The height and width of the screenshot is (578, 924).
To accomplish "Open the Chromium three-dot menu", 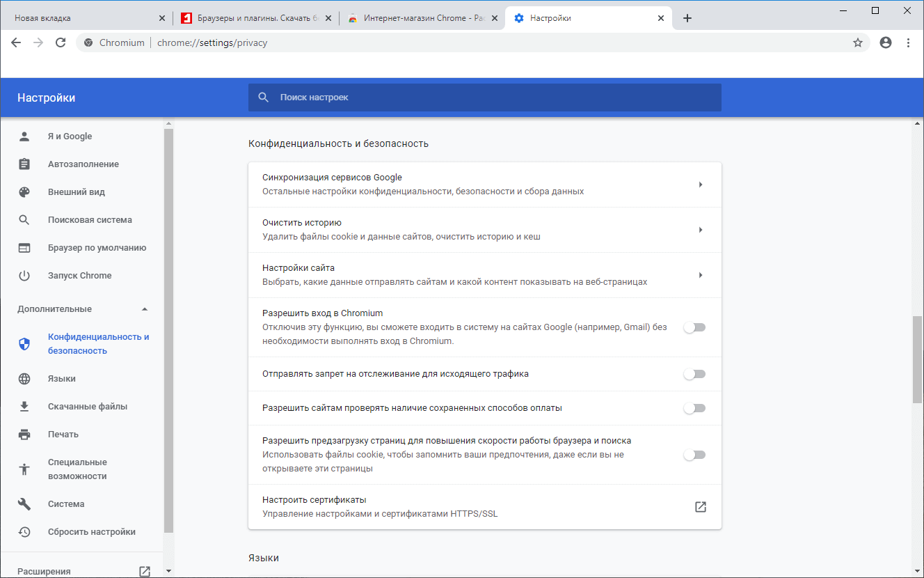I will (909, 42).
